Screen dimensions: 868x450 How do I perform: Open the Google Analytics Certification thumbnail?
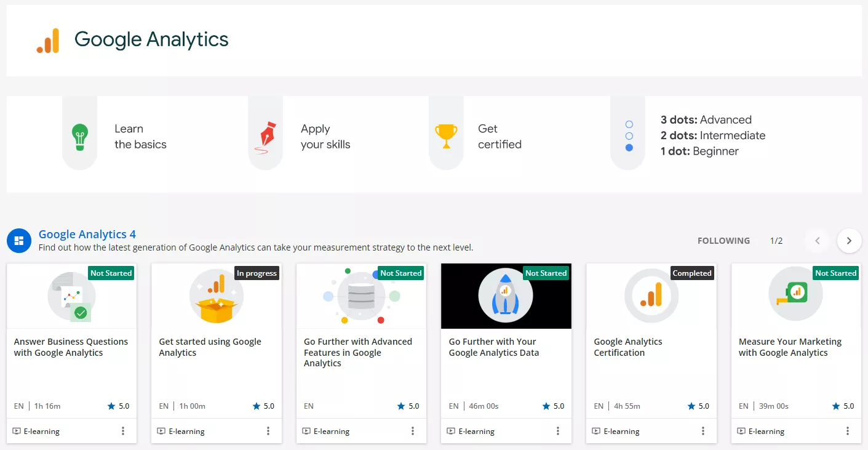pyautogui.click(x=651, y=296)
